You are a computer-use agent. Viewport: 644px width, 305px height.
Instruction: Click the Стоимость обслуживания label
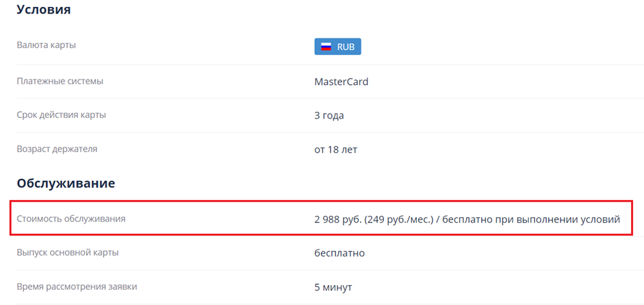(x=71, y=219)
